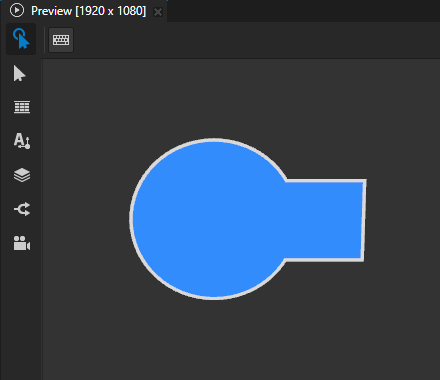Select the node navigation arrows tool
Image resolution: width=440 pixels, height=380 pixels.
22,209
